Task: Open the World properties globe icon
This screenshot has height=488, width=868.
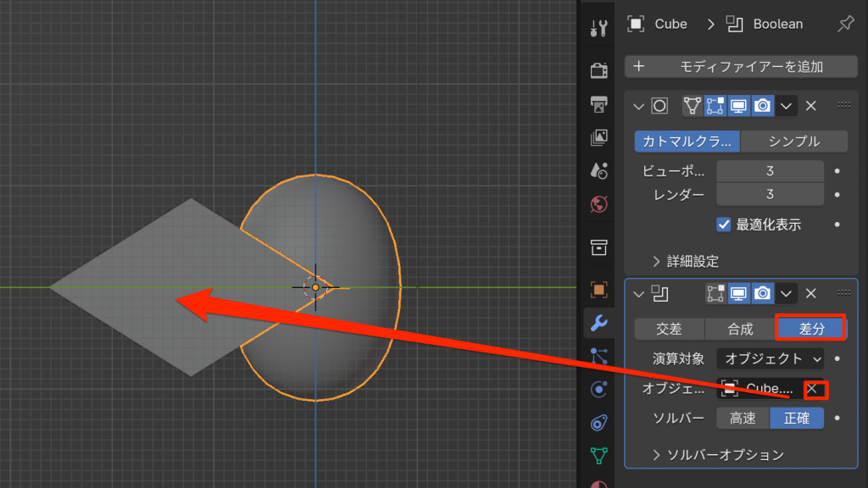Action: (x=598, y=204)
